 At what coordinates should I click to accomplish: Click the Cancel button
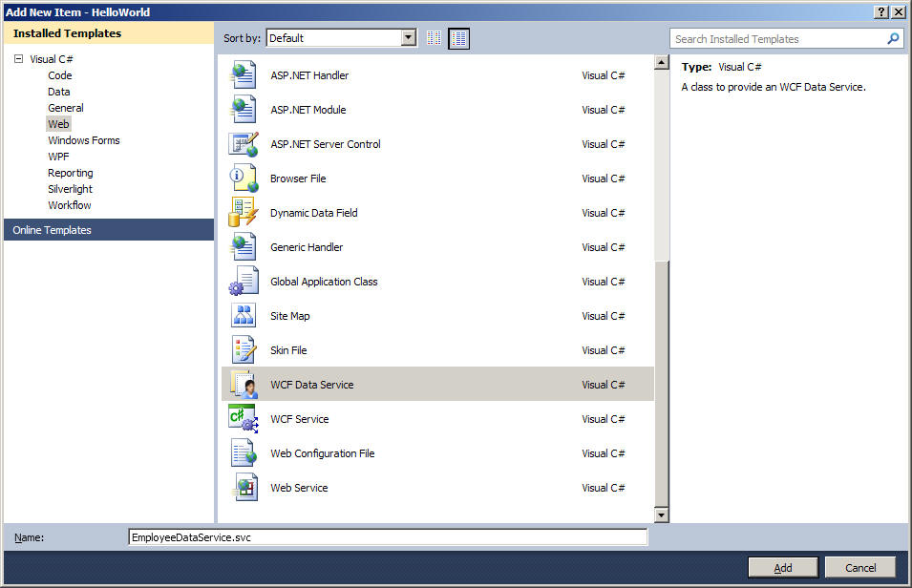(860, 568)
